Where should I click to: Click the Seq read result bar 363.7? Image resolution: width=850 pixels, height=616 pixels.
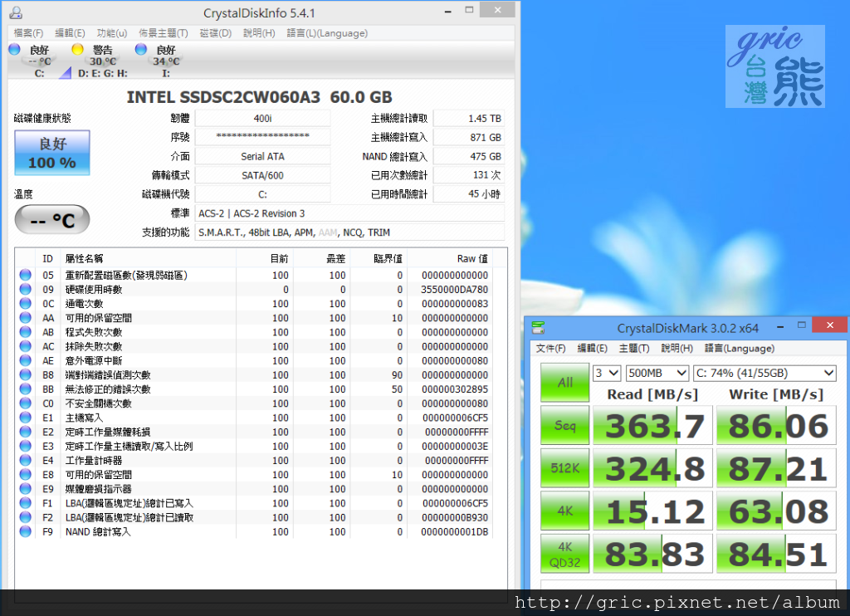pyautogui.click(x=652, y=426)
